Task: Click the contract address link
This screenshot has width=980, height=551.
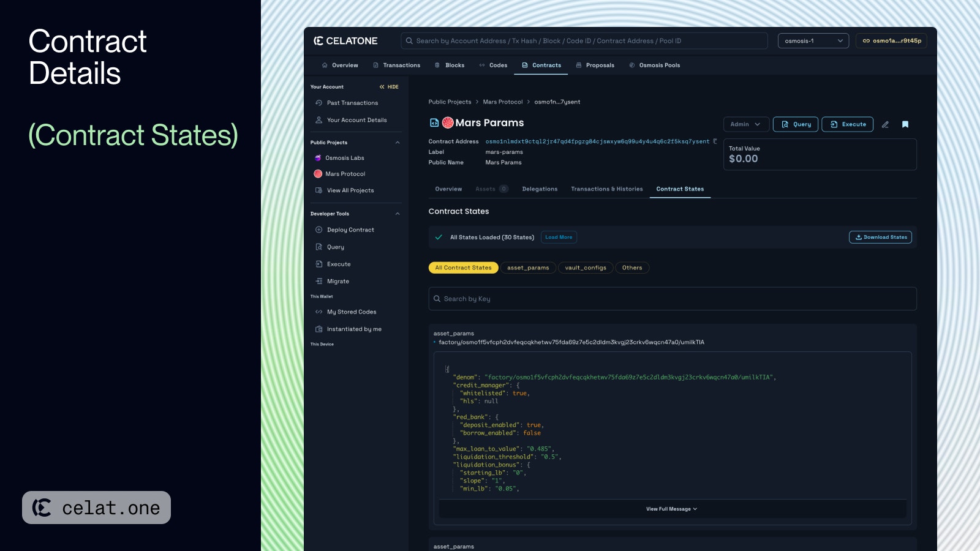Action: coord(597,141)
